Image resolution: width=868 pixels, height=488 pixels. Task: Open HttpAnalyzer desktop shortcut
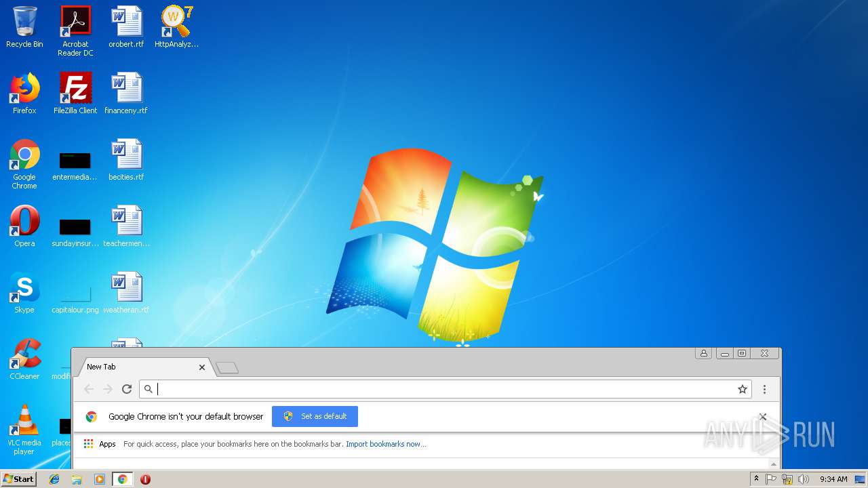pos(176,27)
